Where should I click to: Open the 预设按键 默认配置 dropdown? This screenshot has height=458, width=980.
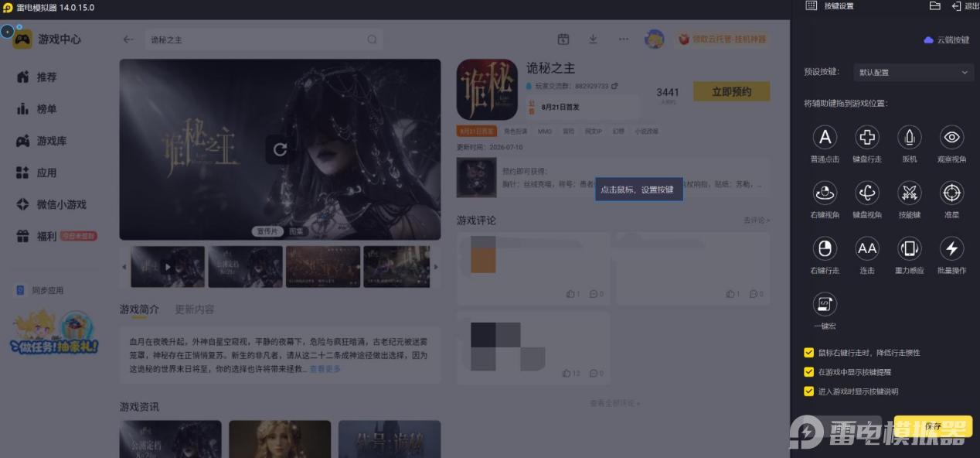(x=913, y=72)
